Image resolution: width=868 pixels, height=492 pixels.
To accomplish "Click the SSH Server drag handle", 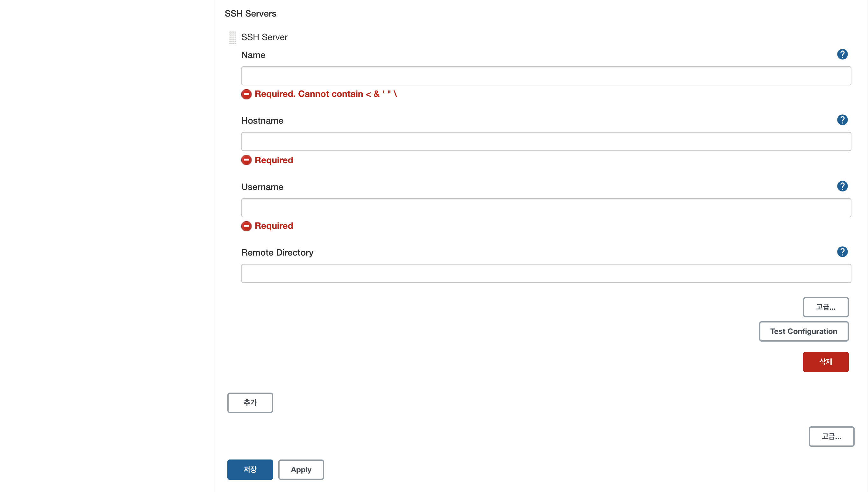I will pos(233,37).
